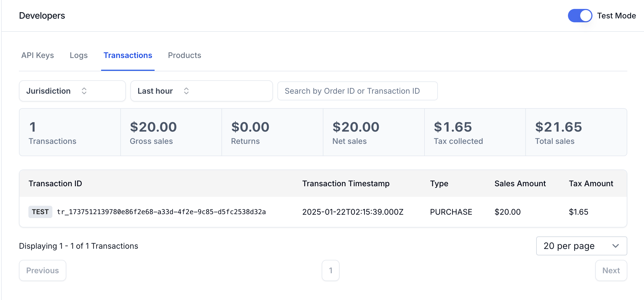Expand the Last hour time range dropdown
The image size is (644, 300).
201,91
